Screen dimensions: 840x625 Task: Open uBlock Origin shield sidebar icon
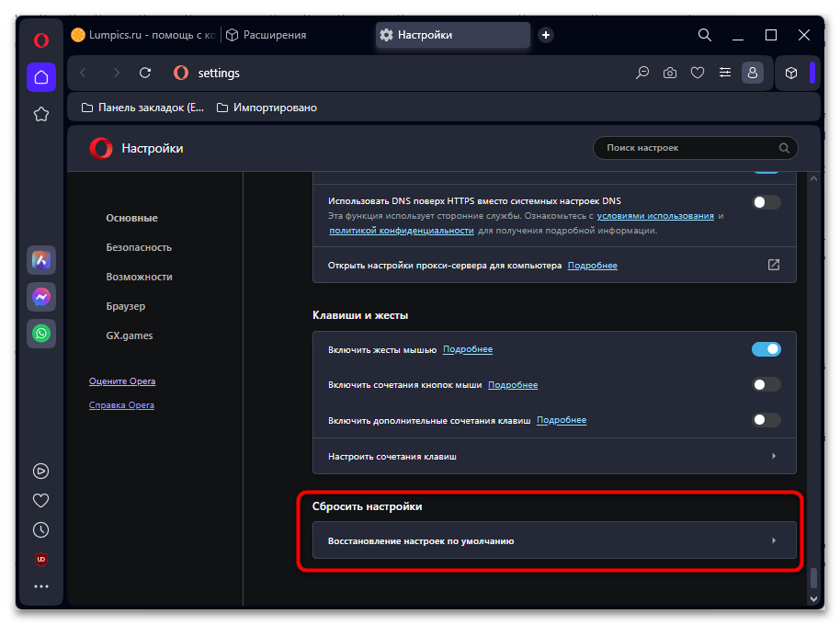tap(41, 560)
